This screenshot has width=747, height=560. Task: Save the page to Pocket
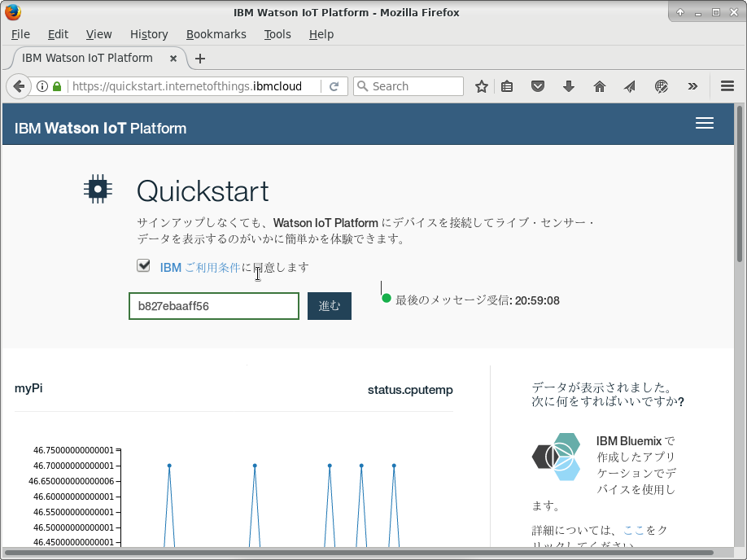click(x=538, y=85)
